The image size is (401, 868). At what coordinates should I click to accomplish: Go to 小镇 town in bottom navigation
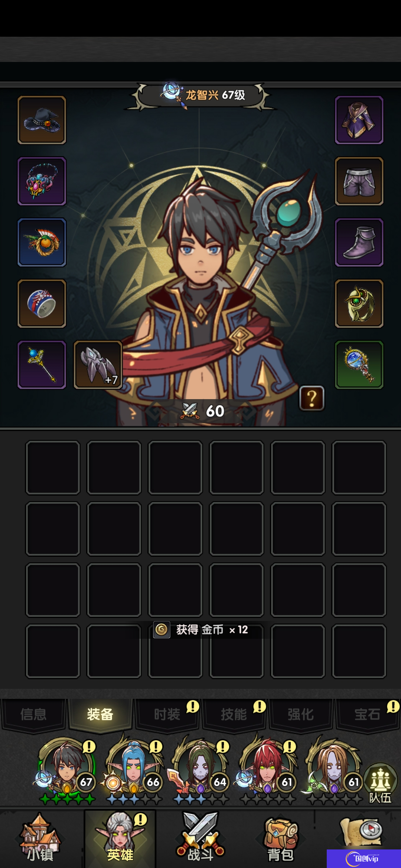(40, 839)
